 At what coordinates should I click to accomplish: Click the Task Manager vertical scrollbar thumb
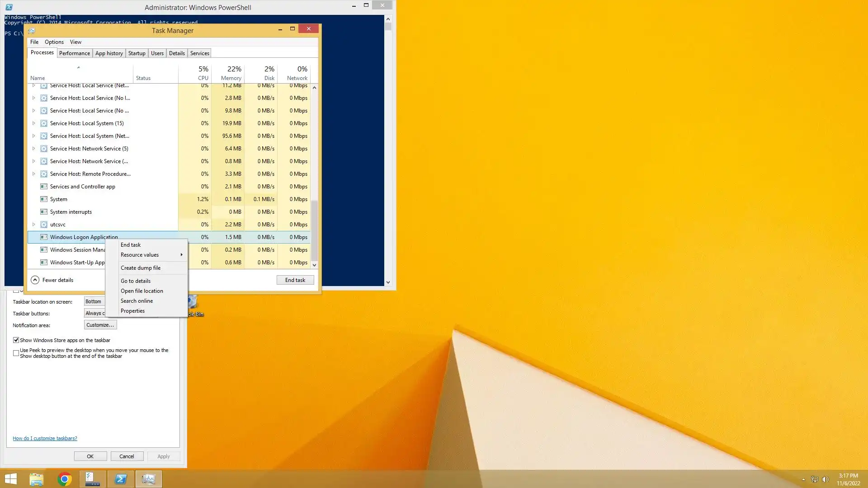pyautogui.click(x=314, y=230)
